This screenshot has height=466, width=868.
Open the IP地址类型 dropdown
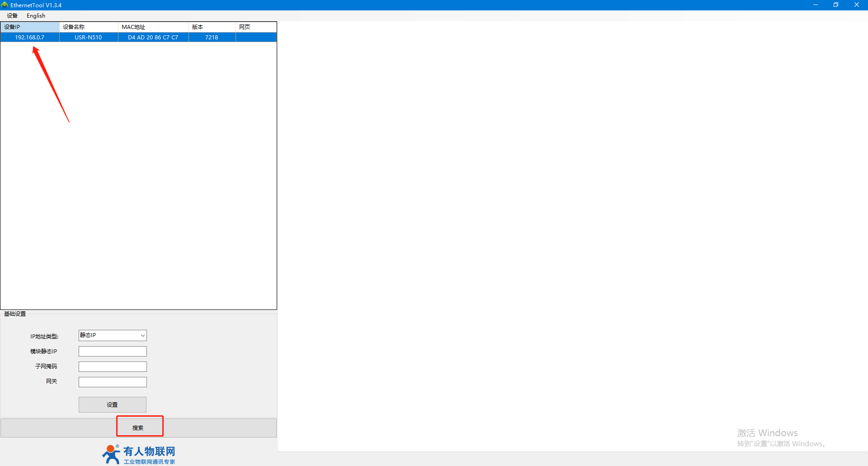click(x=113, y=335)
